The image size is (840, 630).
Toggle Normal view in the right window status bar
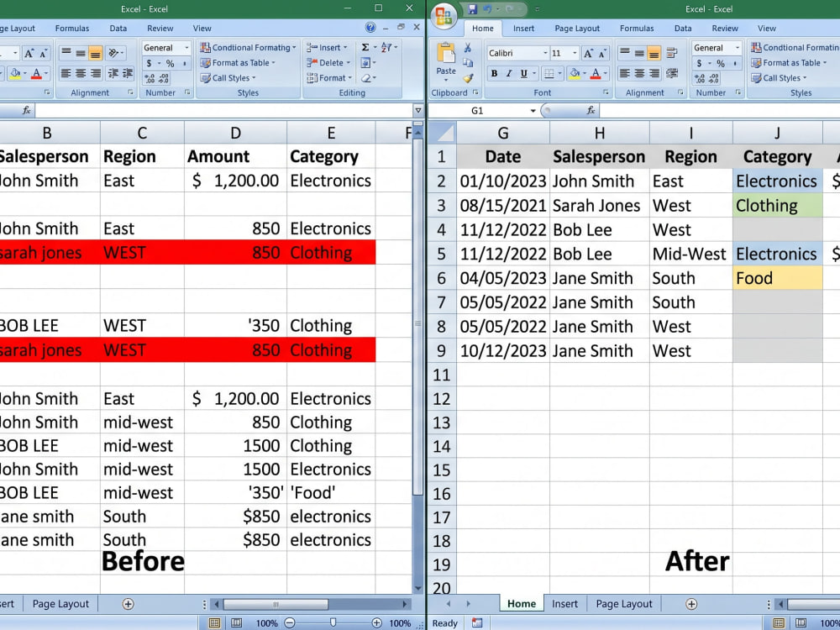tap(779, 622)
